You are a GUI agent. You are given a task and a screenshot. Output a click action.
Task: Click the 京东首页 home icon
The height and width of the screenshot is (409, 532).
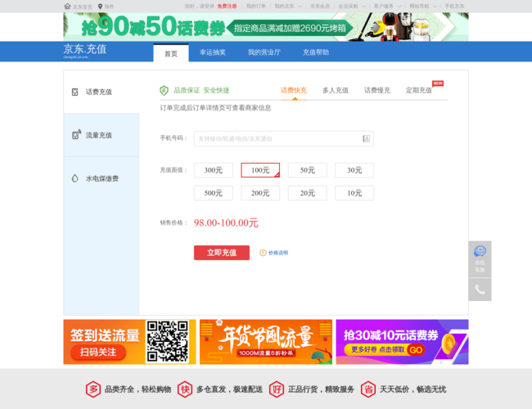click(67, 6)
